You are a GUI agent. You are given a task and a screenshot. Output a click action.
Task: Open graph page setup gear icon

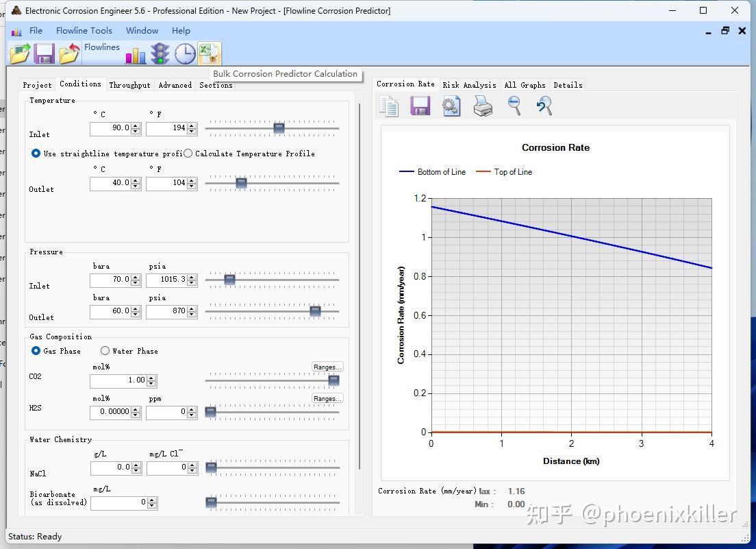(x=451, y=106)
